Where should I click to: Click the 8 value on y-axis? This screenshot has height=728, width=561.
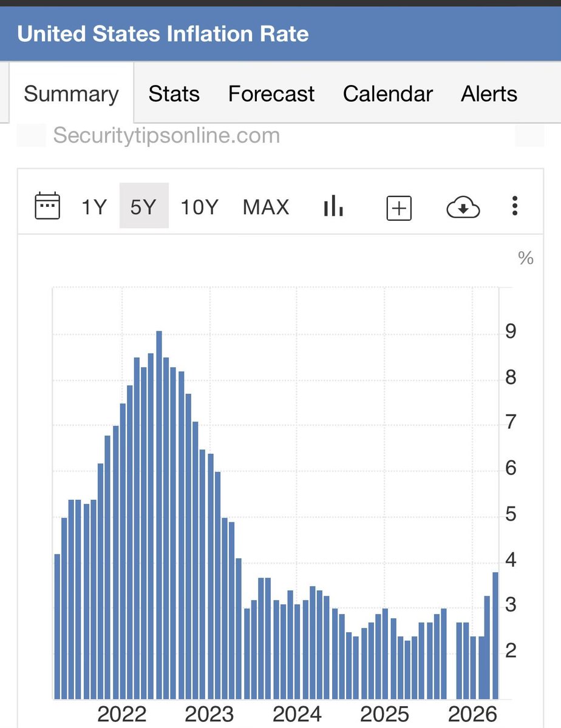point(511,378)
